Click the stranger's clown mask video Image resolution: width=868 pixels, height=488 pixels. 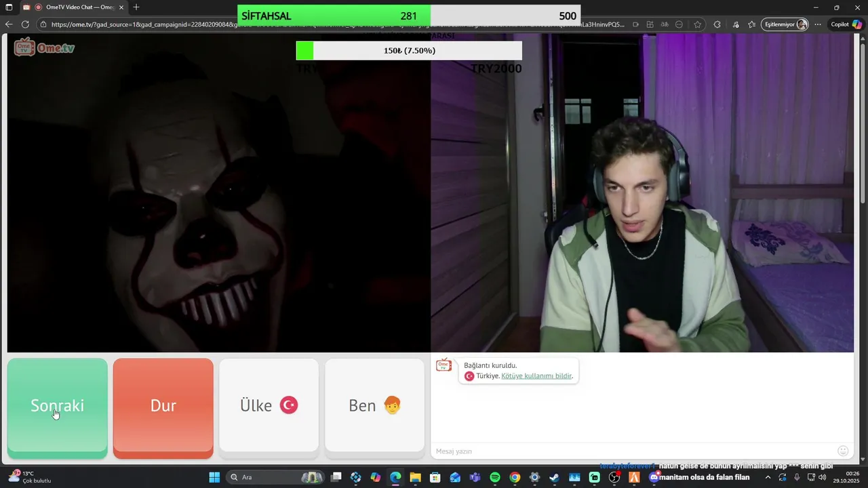[218, 193]
